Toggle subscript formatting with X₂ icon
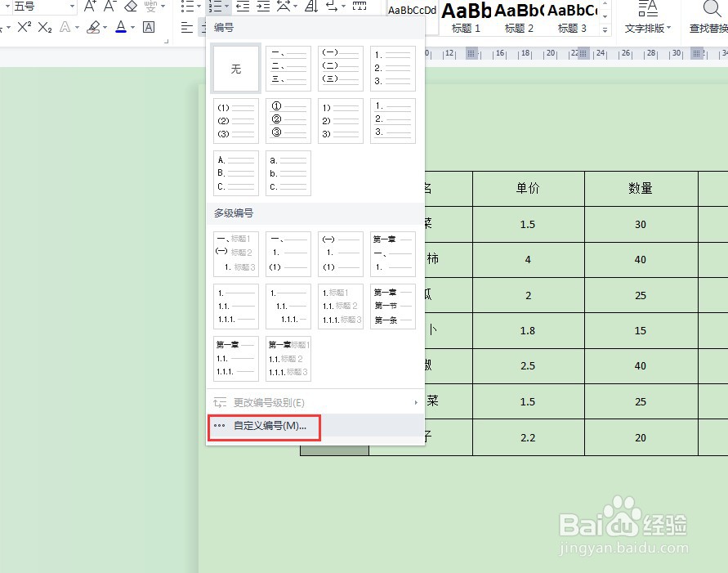 (45, 26)
